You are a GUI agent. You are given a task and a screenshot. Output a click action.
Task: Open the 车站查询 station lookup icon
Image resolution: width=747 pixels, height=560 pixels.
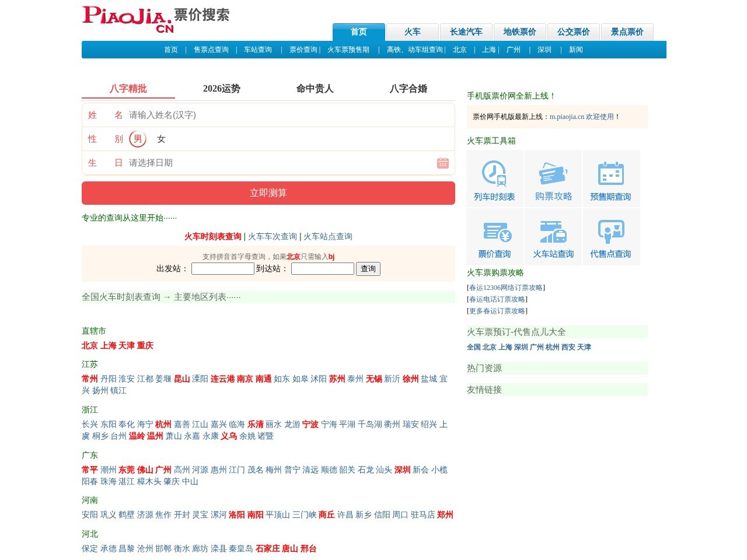(x=553, y=236)
